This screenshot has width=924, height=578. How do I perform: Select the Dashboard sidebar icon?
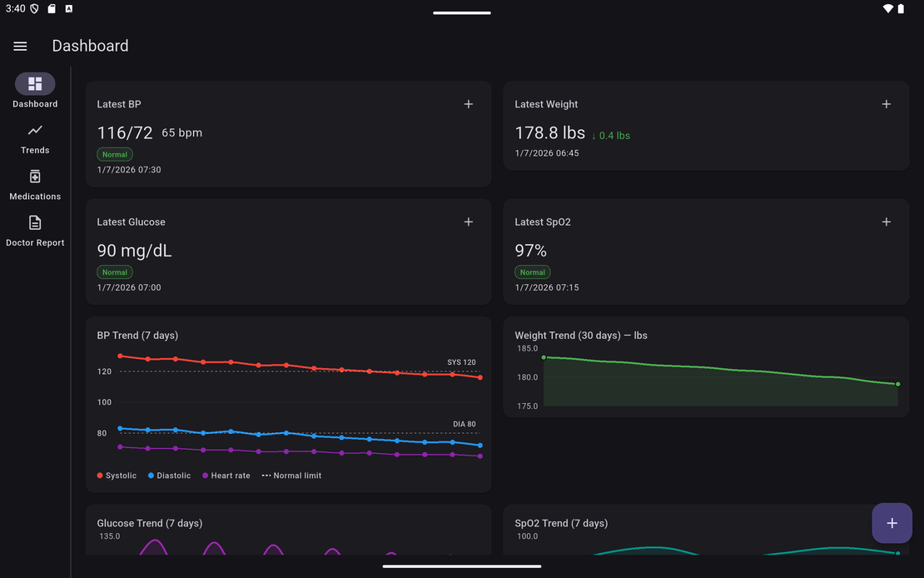pyautogui.click(x=35, y=84)
